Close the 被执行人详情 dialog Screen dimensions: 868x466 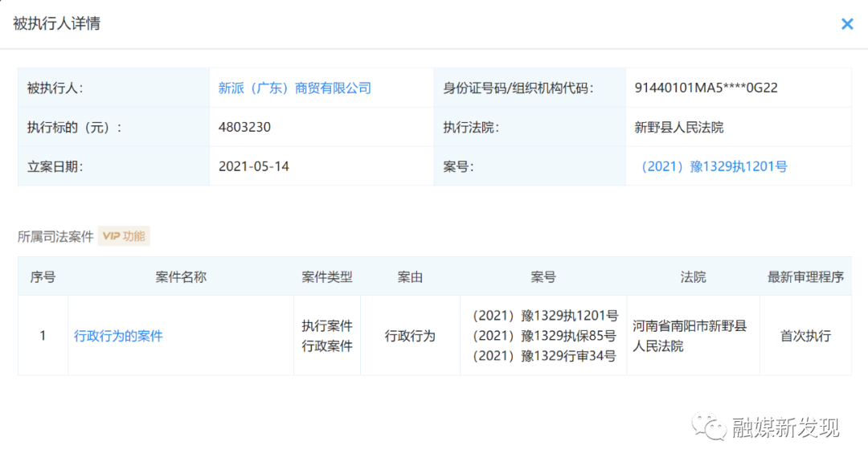[847, 24]
